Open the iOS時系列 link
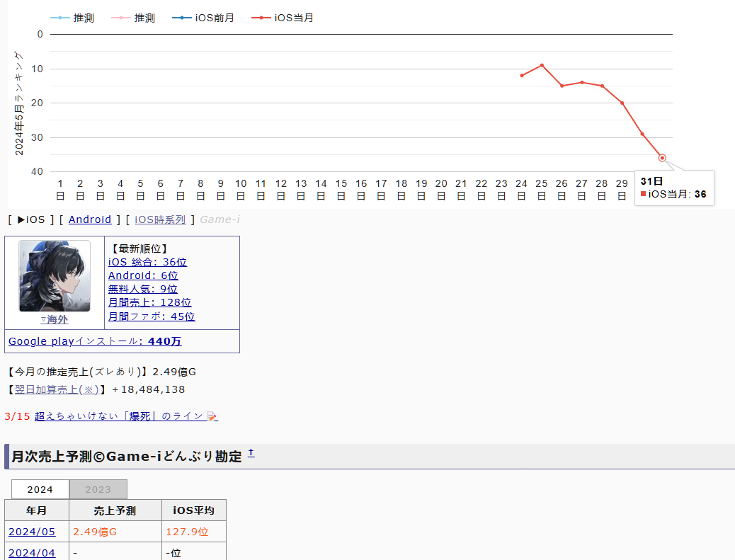This screenshot has width=735, height=560. (x=160, y=219)
